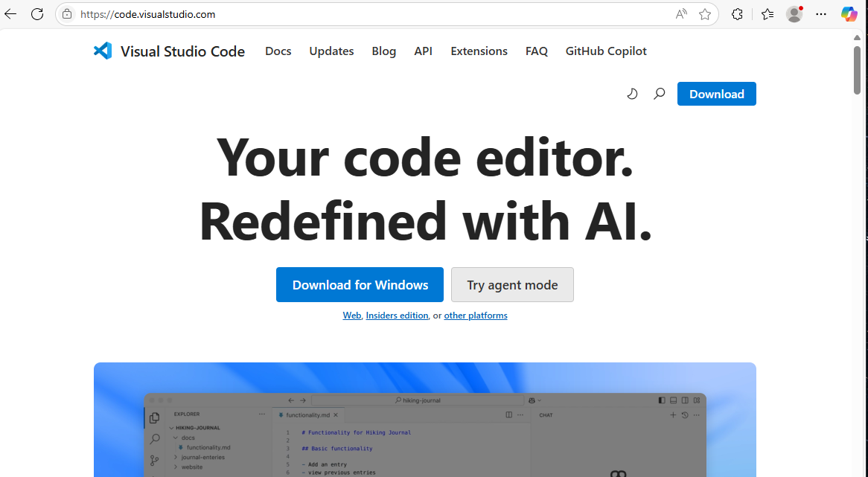Click the "Your code editor." headline

pos(424,157)
